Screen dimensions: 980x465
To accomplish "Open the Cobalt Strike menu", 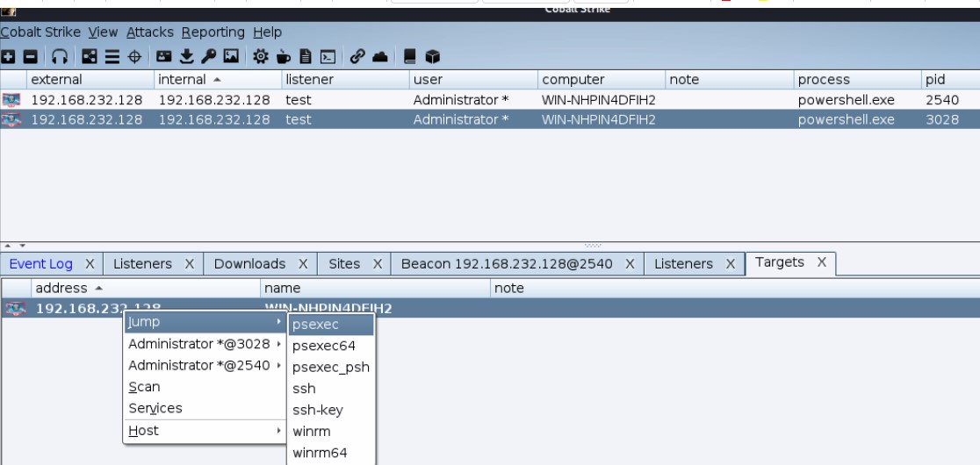I will [x=40, y=32].
